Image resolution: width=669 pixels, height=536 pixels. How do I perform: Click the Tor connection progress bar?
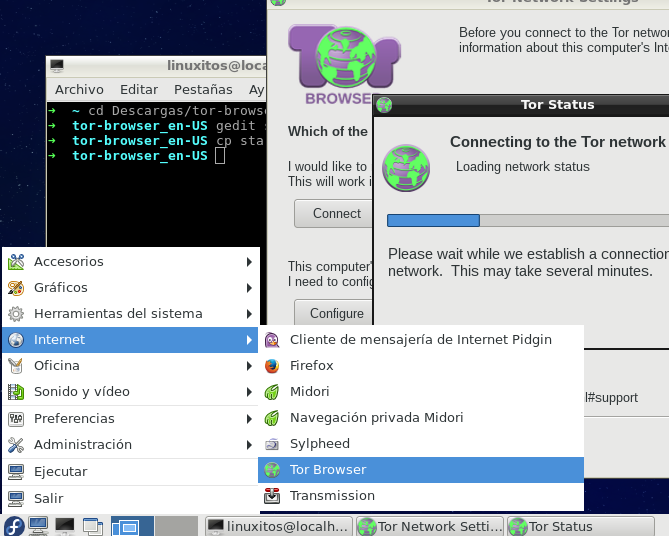pos(528,221)
